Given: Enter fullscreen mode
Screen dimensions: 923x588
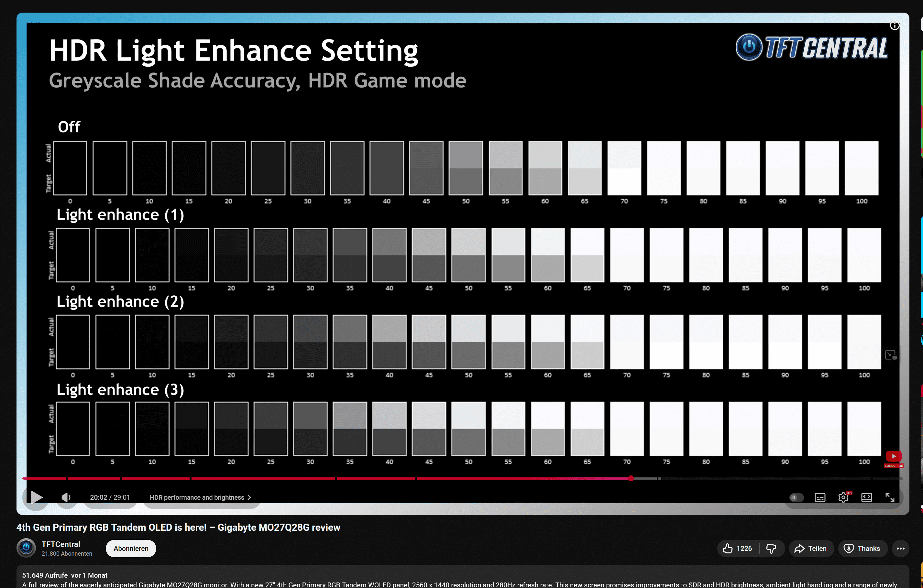Looking at the screenshot, I should 890,497.
